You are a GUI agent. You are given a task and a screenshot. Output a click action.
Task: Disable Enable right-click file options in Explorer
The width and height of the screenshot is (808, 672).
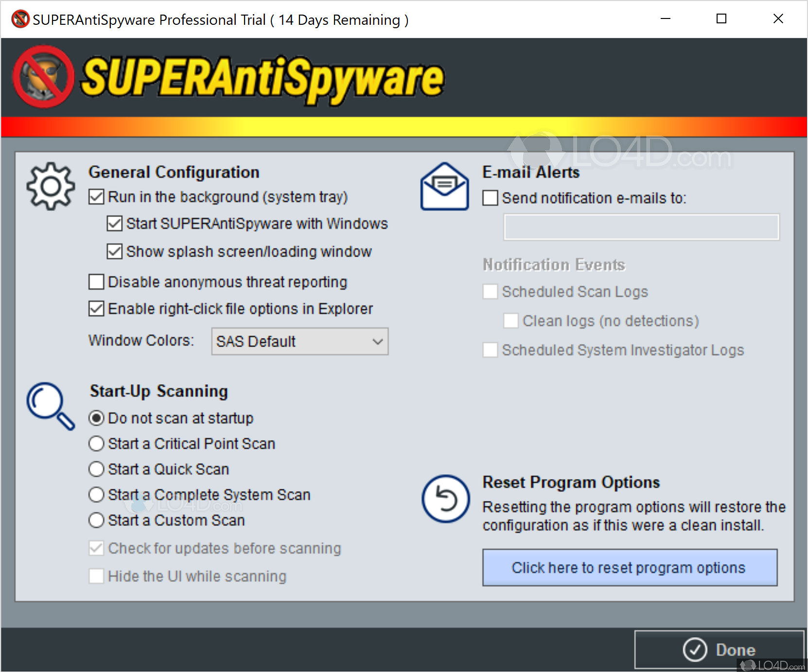(96, 308)
